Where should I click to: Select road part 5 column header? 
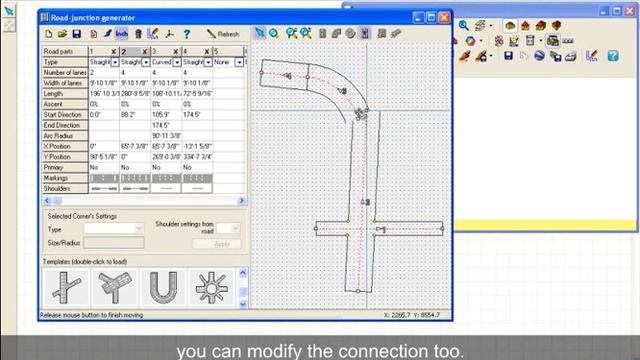[229, 51]
